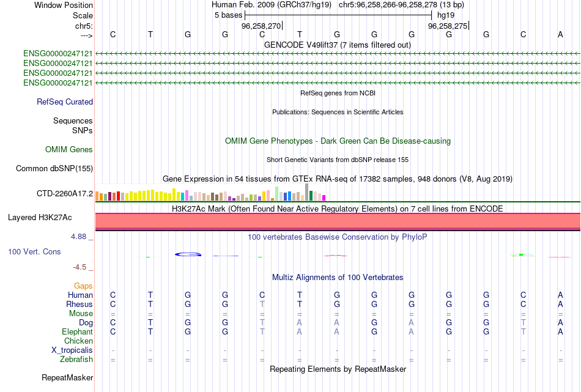This screenshot has height=392, width=581.
Task: Open Repeating Elements by RepeatMasker title
Action: click(338, 369)
